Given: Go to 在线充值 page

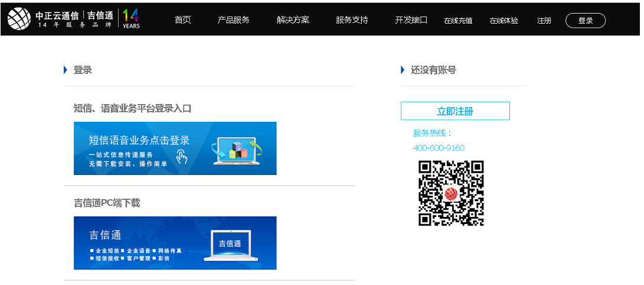Looking at the screenshot, I should [x=458, y=21].
